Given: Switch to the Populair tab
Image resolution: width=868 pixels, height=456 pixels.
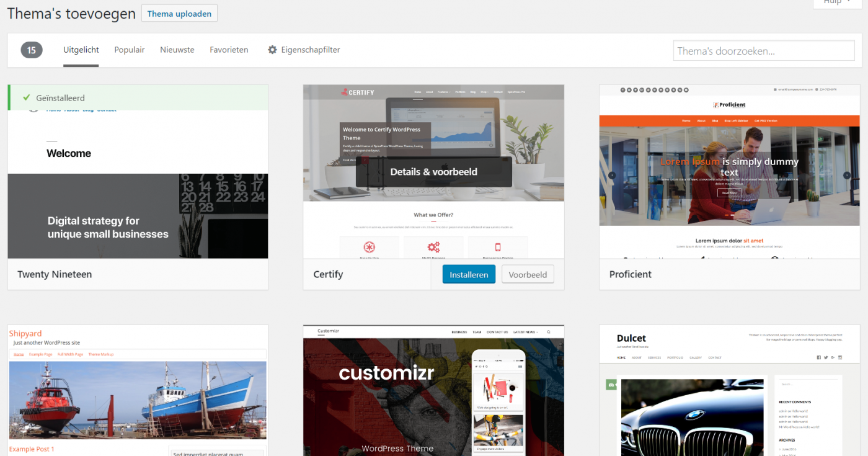Looking at the screenshot, I should click(x=130, y=50).
